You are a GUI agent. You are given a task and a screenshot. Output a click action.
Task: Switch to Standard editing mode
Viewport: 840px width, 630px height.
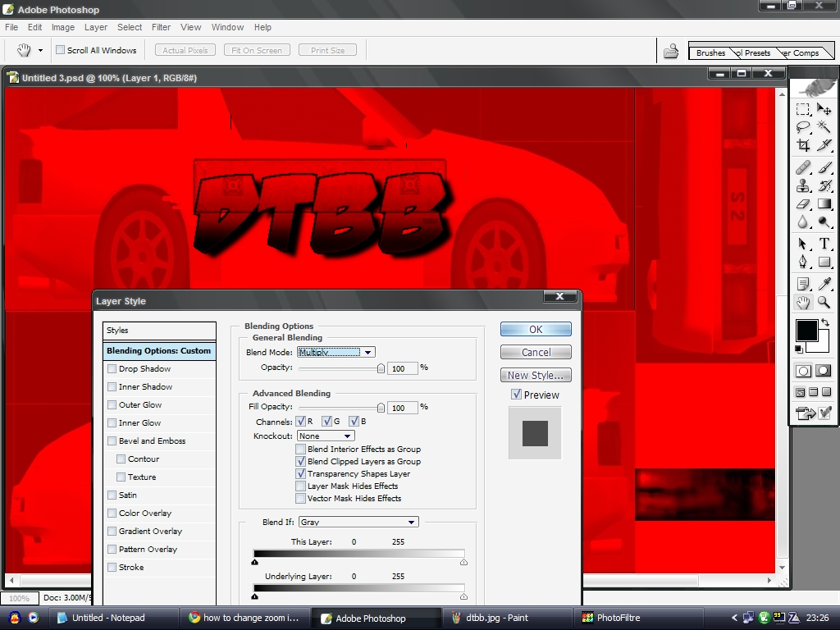(802, 371)
